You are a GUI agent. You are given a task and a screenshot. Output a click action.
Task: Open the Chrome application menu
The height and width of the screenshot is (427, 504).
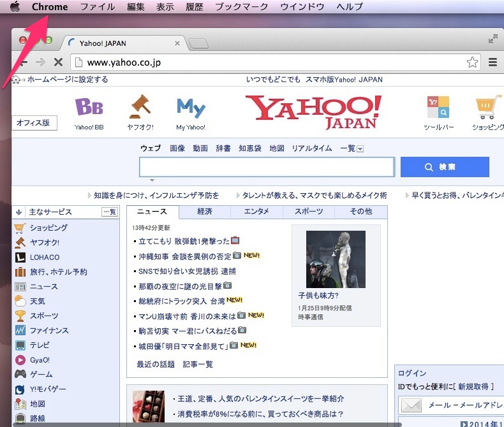tap(50, 7)
